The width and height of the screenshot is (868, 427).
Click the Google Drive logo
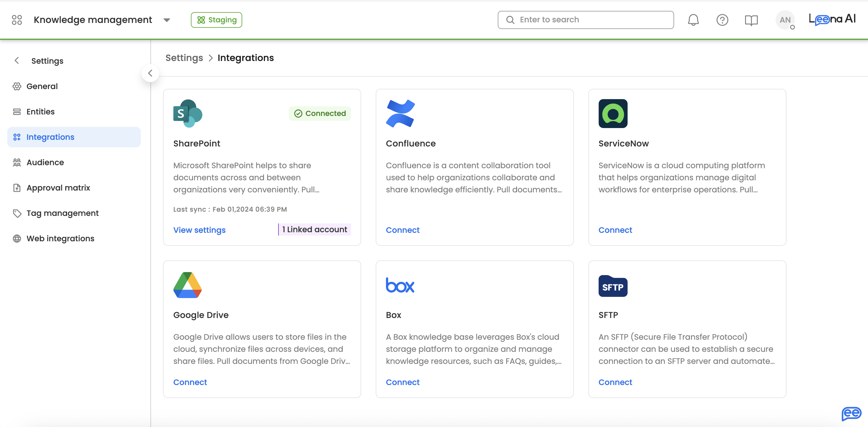point(187,285)
